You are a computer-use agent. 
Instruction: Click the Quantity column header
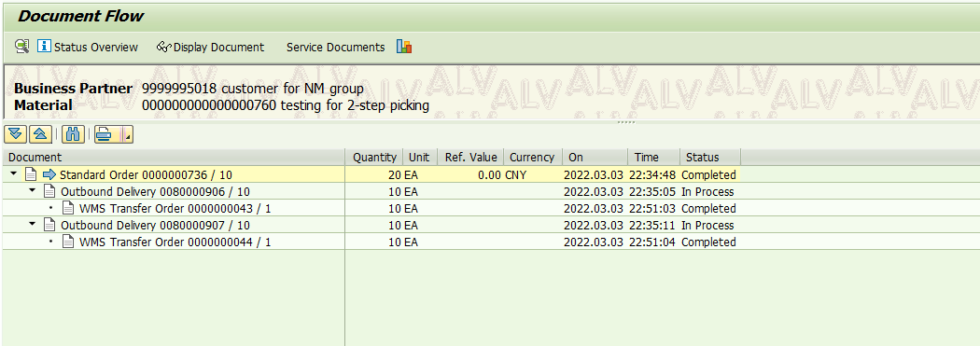click(373, 158)
